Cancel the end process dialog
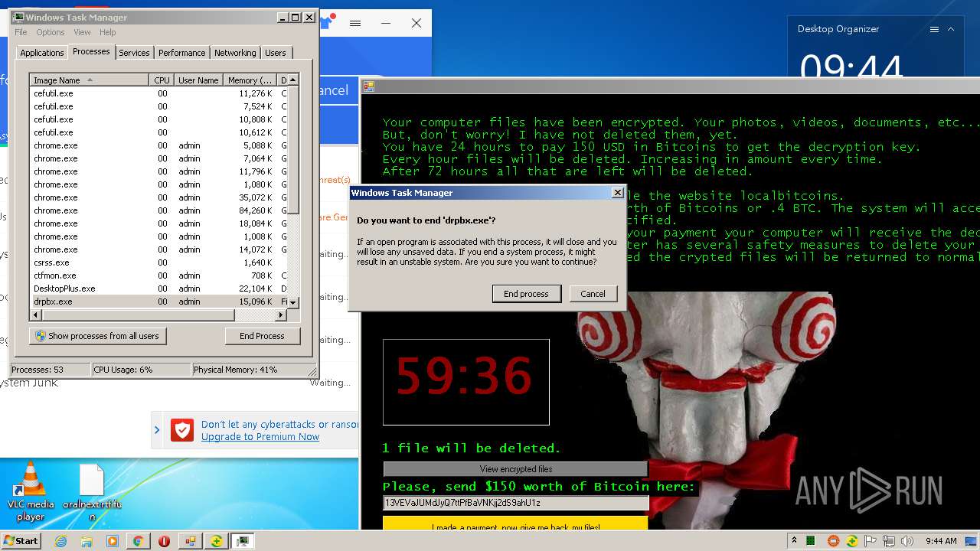Screen dimensions: 980x551 593,294
